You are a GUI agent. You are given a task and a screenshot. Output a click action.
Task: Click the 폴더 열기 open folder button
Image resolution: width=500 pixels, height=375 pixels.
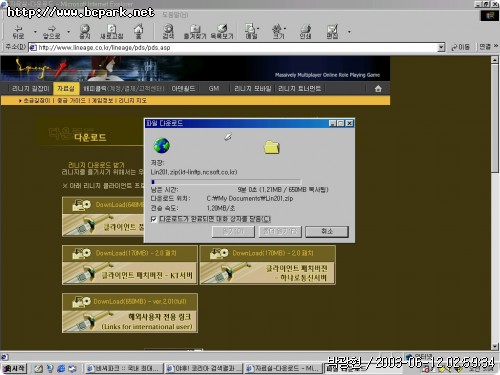pos(280,231)
